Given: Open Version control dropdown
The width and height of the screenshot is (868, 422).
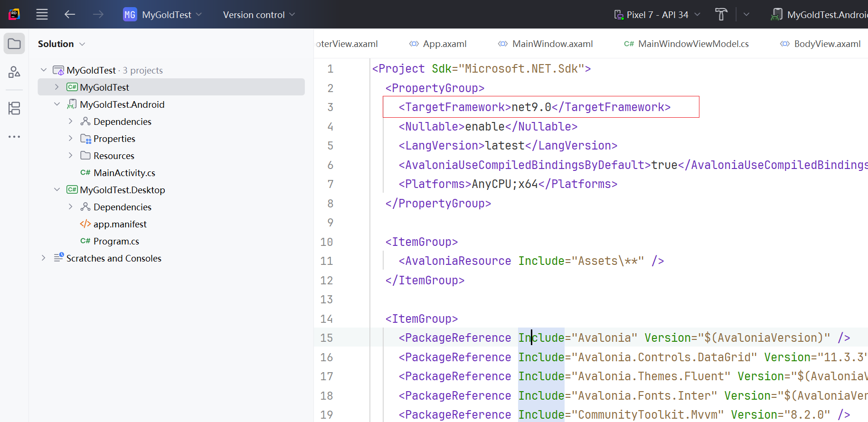Looking at the screenshot, I should click(259, 15).
